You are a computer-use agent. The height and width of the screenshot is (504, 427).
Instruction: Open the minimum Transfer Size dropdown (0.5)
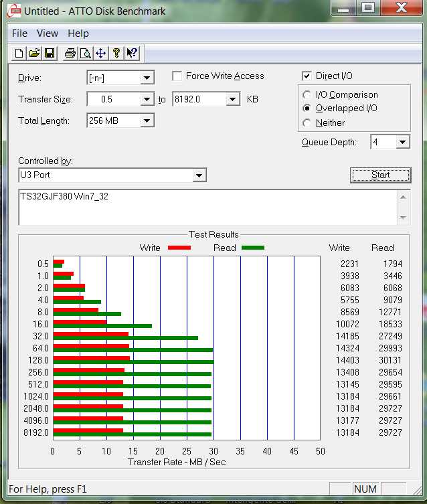click(x=147, y=99)
